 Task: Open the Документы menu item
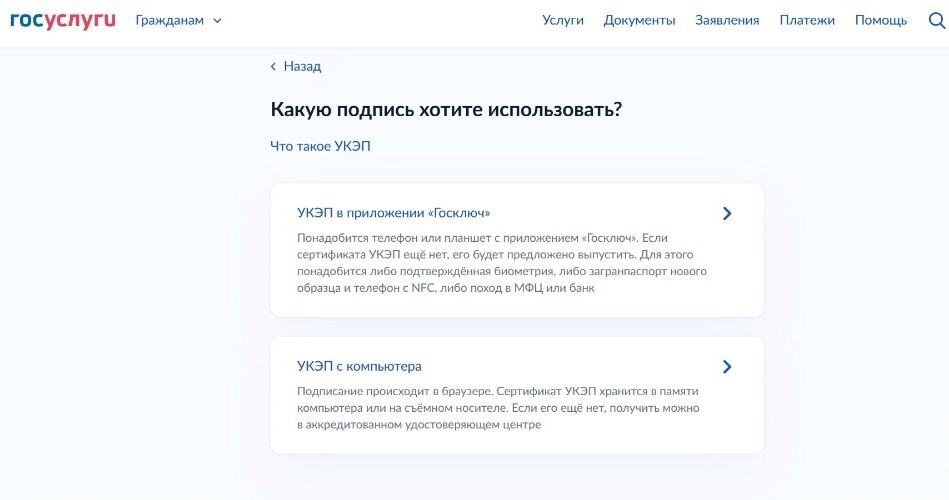coord(639,21)
